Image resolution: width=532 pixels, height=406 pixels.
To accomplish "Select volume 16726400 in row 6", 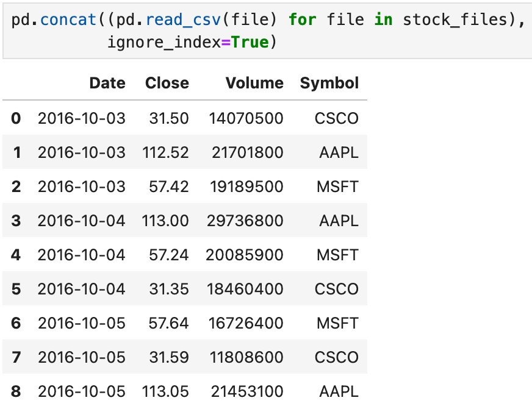I will click(x=246, y=323).
